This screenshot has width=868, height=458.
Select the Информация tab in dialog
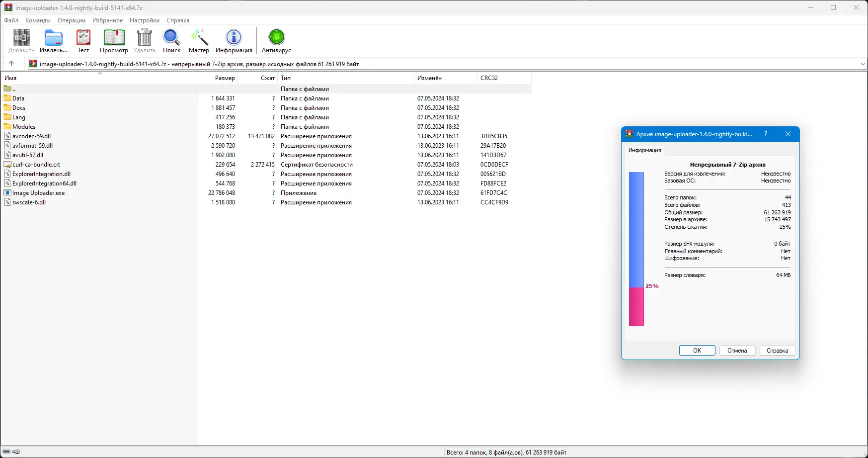click(x=644, y=150)
